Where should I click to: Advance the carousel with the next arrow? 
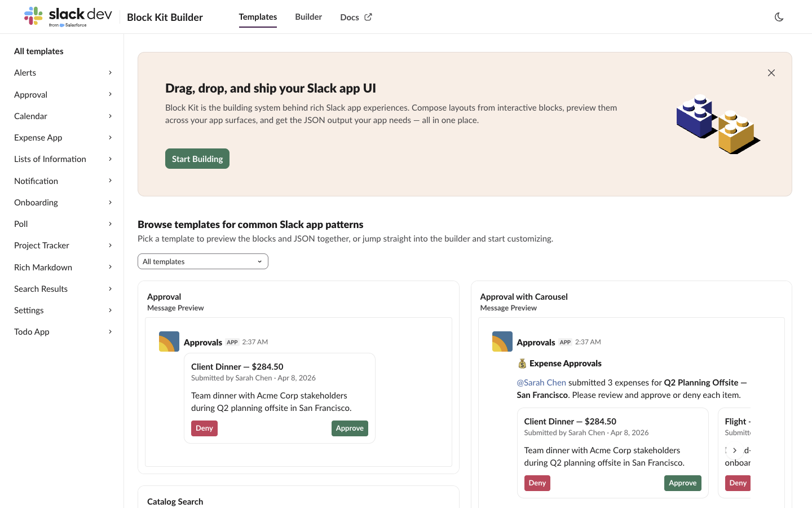(x=735, y=450)
